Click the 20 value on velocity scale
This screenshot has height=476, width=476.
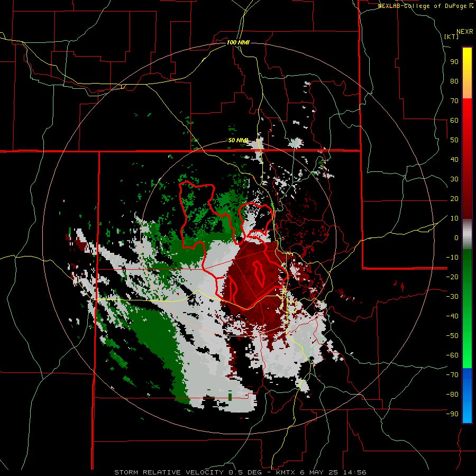coord(454,198)
